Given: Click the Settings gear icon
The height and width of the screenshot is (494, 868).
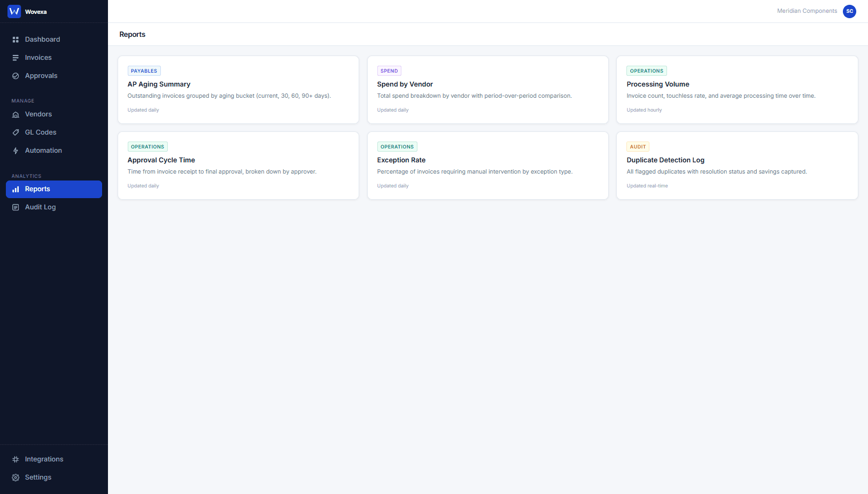Looking at the screenshot, I should click(x=14, y=477).
